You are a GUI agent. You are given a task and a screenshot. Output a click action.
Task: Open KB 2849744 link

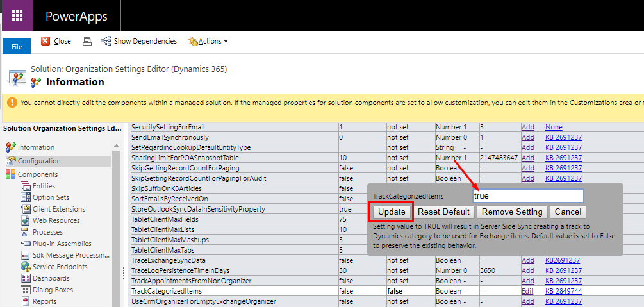pyautogui.click(x=563, y=291)
